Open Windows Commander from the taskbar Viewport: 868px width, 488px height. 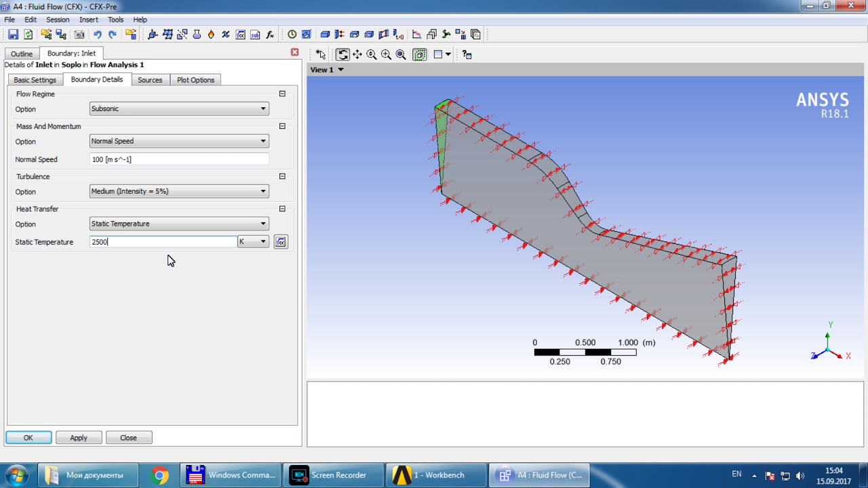tap(231, 475)
